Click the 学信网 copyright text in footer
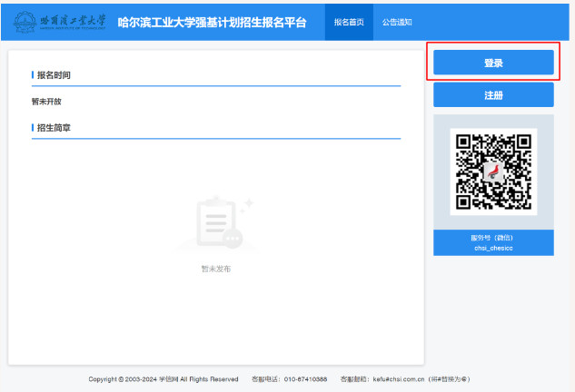 pos(164,379)
